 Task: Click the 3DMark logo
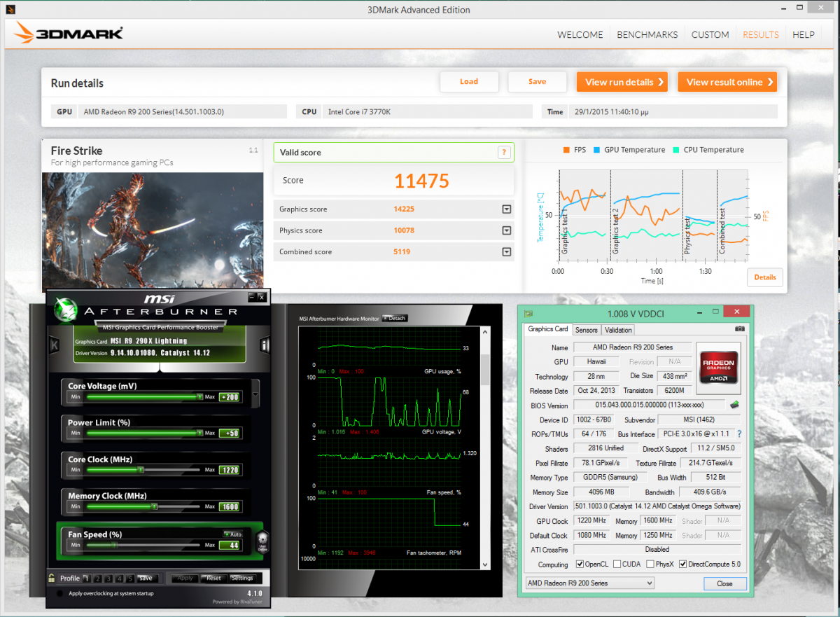tap(69, 34)
